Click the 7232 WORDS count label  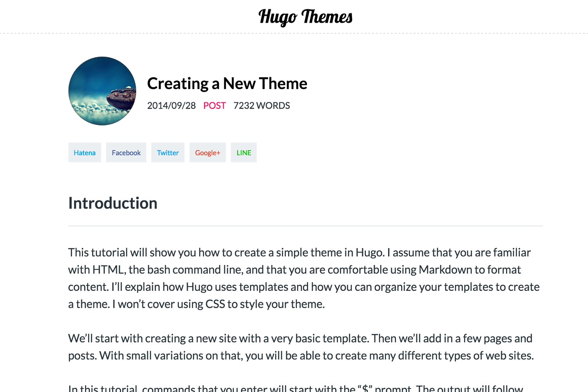tap(261, 105)
